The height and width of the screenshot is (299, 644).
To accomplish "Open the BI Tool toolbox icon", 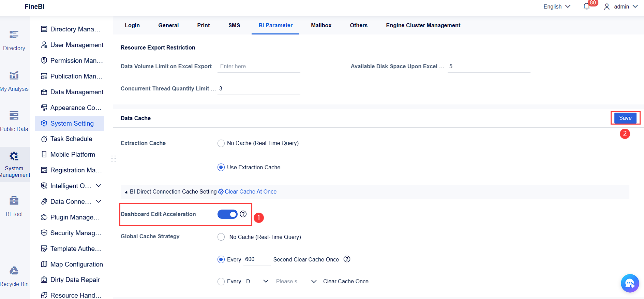I will tap(14, 200).
